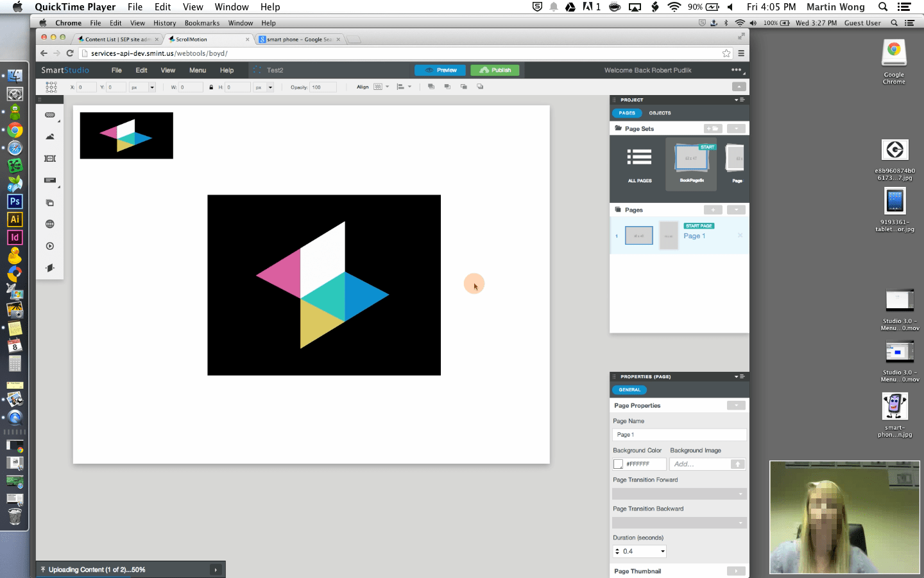Open the Chrome View menu
Image resolution: width=924 pixels, height=578 pixels.
[137, 22]
